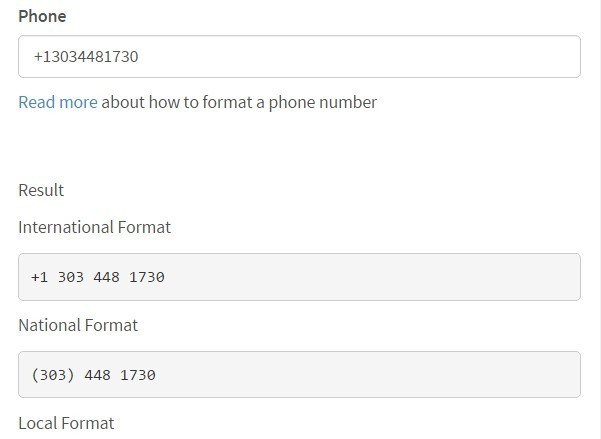Place cursor on '+13034481730' in Phone field
The height and width of the screenshot is (439, 601).
coord(86,57)
